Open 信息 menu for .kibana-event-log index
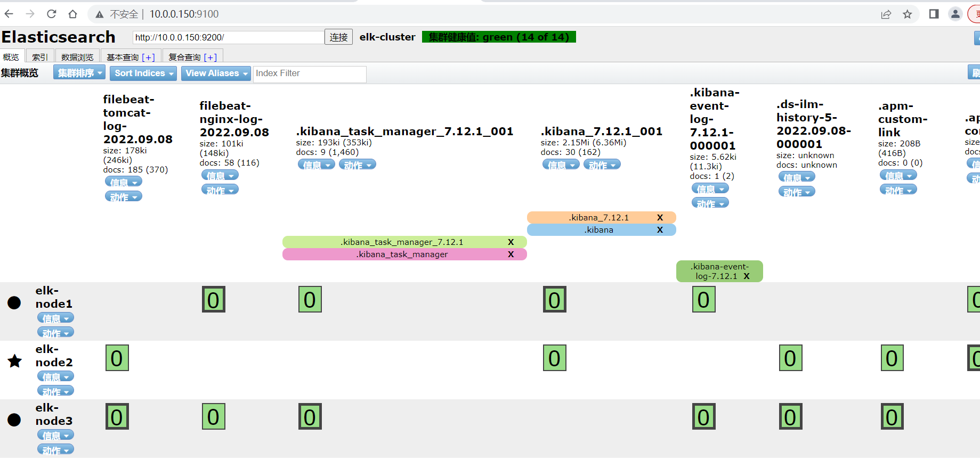 (x=710, y=188)
